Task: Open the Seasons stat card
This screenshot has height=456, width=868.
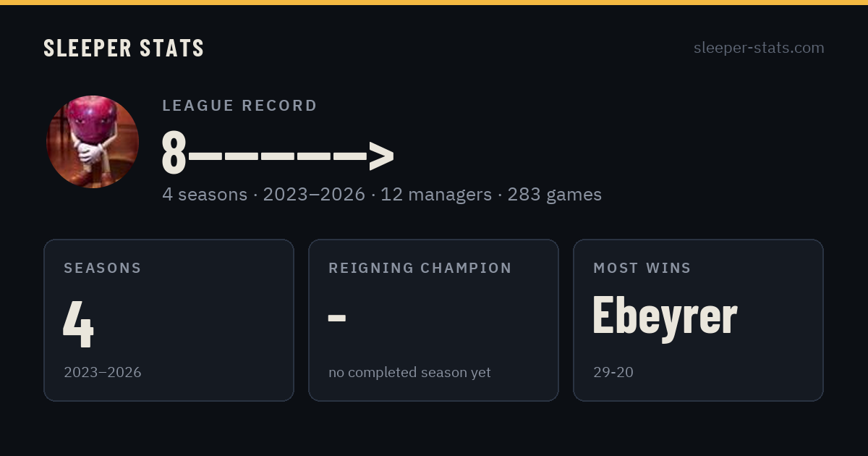Action: tap(169, 320)
